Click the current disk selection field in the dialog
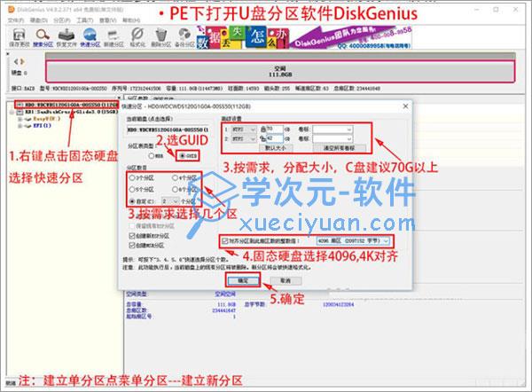This screenshot has height=392, width=532. coord(168,129)
